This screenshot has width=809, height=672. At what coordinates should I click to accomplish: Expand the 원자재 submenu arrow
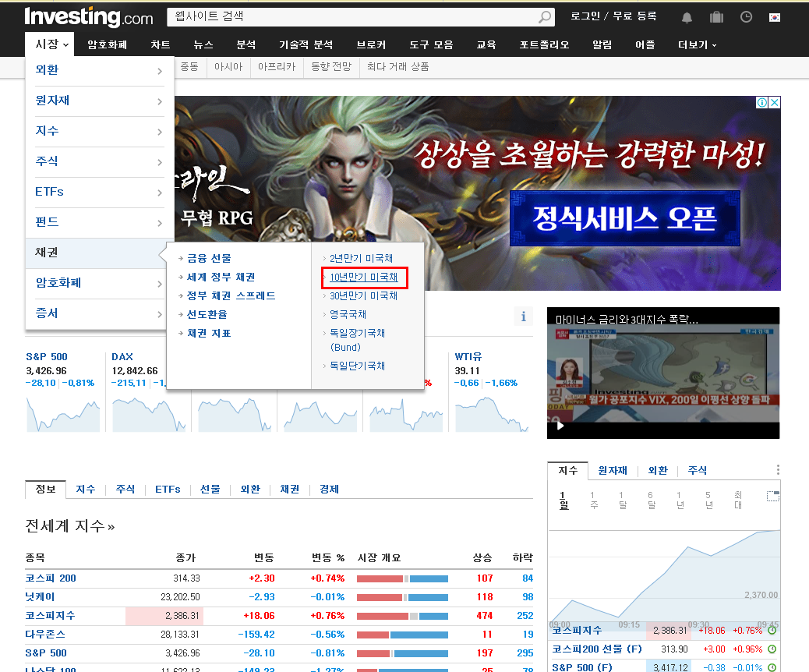(x=160, y=101)
